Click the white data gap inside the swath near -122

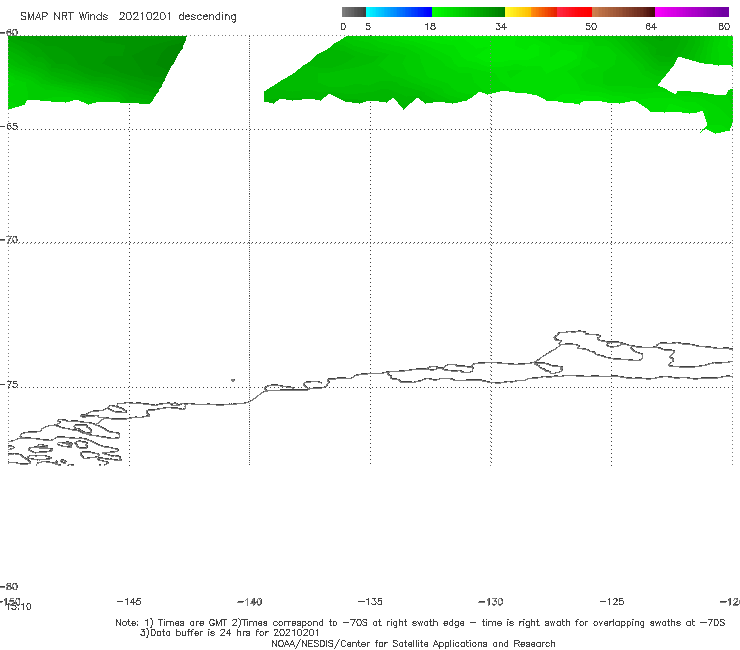point(696,76)
